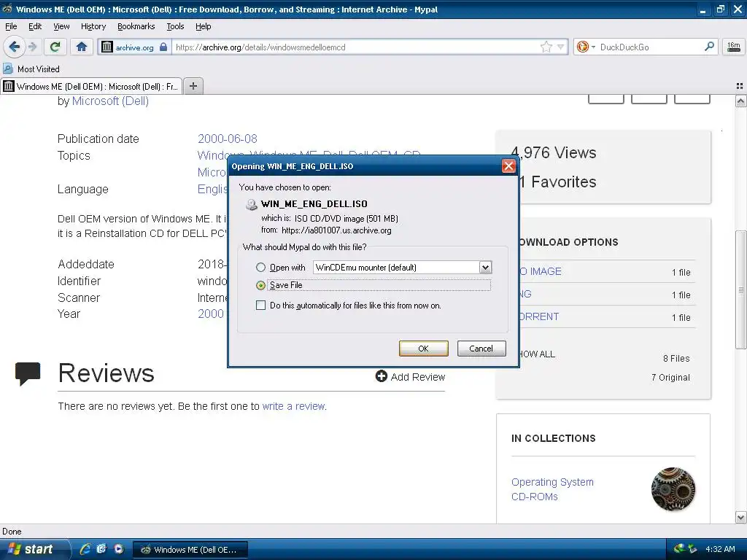Open the ISO IMAGE download option

(x=540, y=271)
